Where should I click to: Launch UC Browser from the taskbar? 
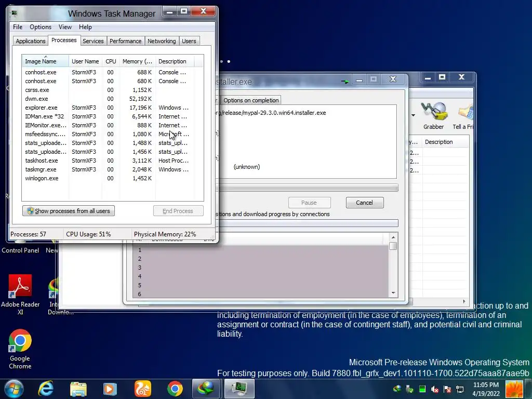tap(142, 389)
